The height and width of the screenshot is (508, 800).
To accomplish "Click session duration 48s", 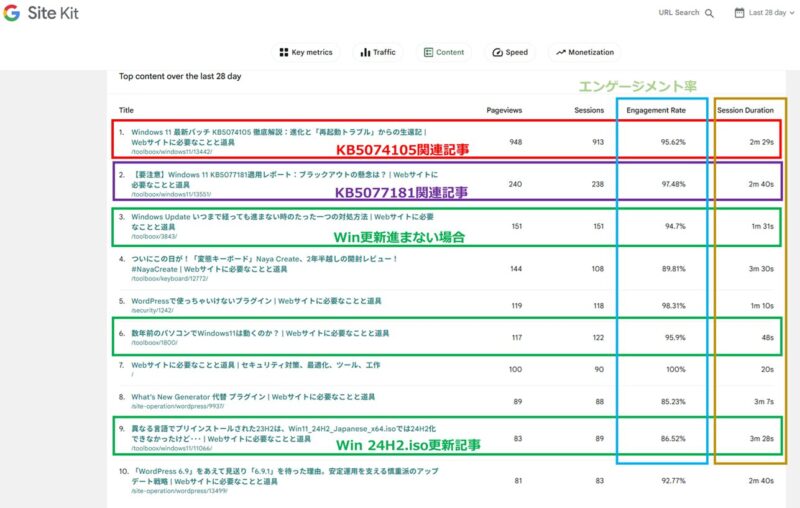I will point(768,337).
